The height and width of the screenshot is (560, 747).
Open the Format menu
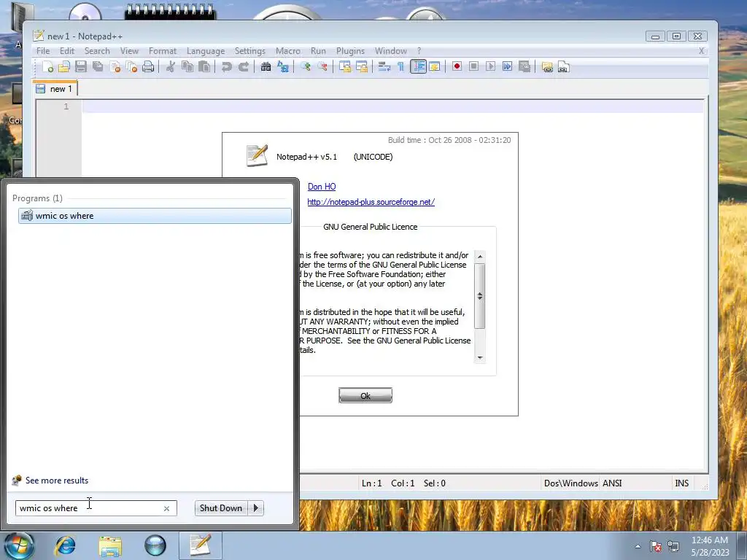coord(163,51)
